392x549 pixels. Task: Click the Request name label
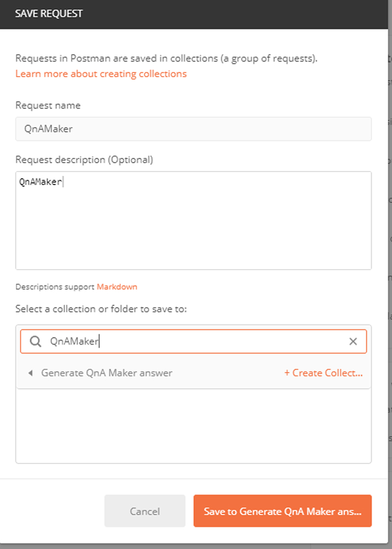pos(48,105)
